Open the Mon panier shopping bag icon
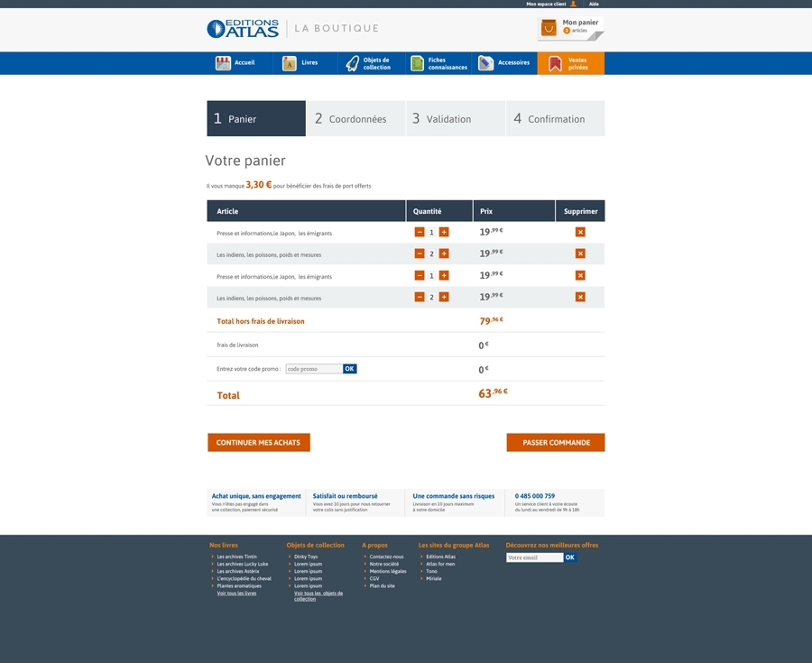This screenshot has width=812, height=663. pyautogui.click(x=549, y=27)
